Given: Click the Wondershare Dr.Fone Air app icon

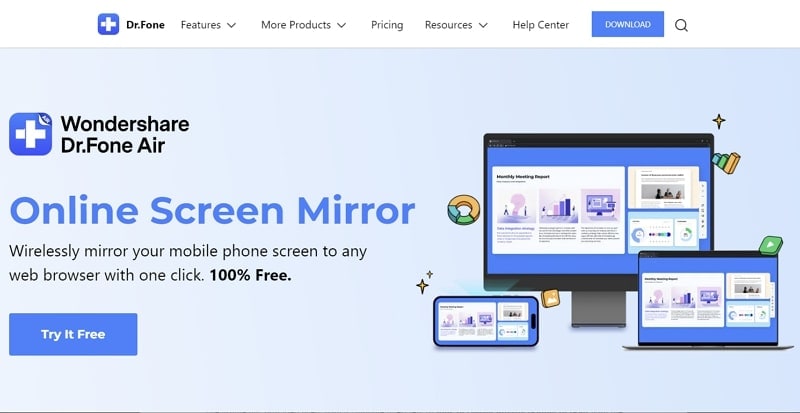Looking at the screenshot, I should click(x=31, y=134).
